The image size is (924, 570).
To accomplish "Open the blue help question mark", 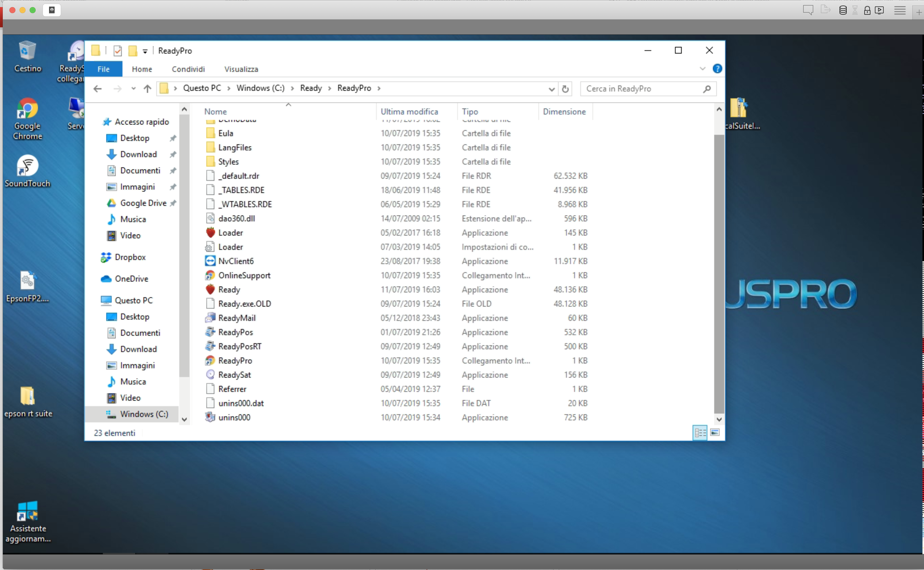I will (717, 69).
